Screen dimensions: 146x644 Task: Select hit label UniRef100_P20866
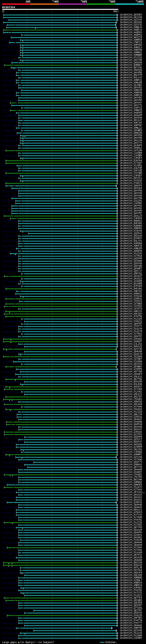[131, 361]
